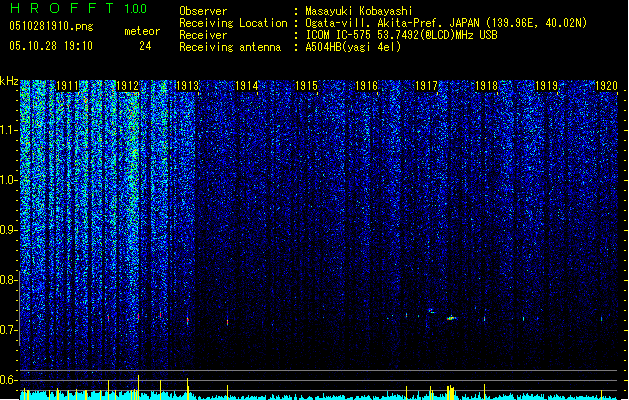Click the bright meteor echo after 1917
This screenshot has height=400, width=629.
tap(451, 318)
